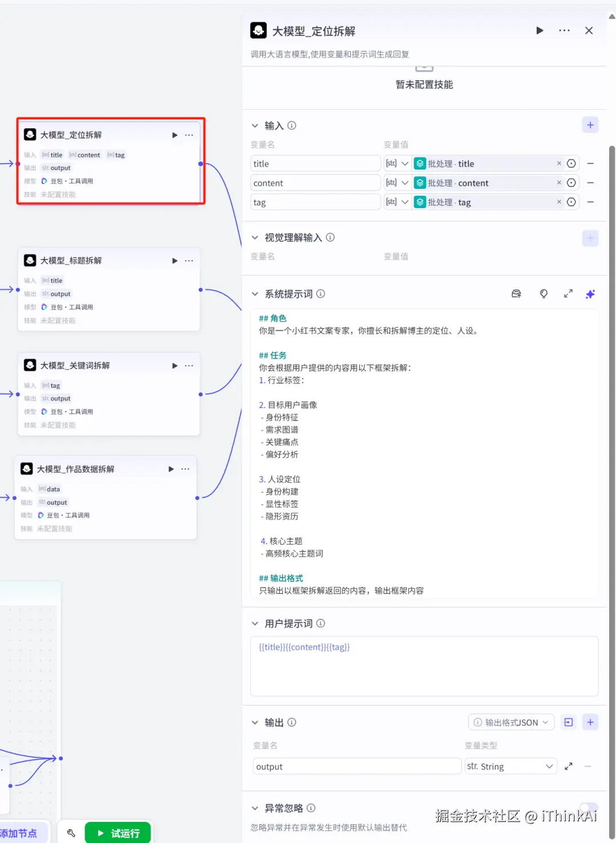616x843 pixels.
Task: Run the 大模型_定位拆解 node via play icon
Action: coord(175,135)
